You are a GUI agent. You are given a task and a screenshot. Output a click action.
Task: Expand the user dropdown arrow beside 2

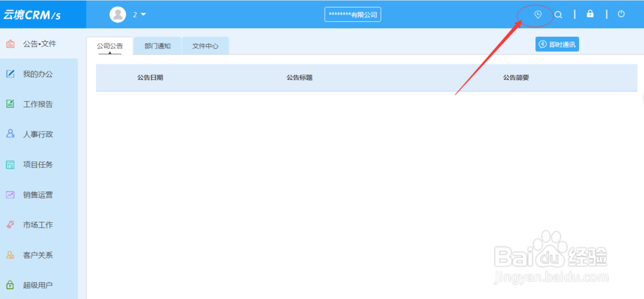pyautogui.click(x=144, y=15)
